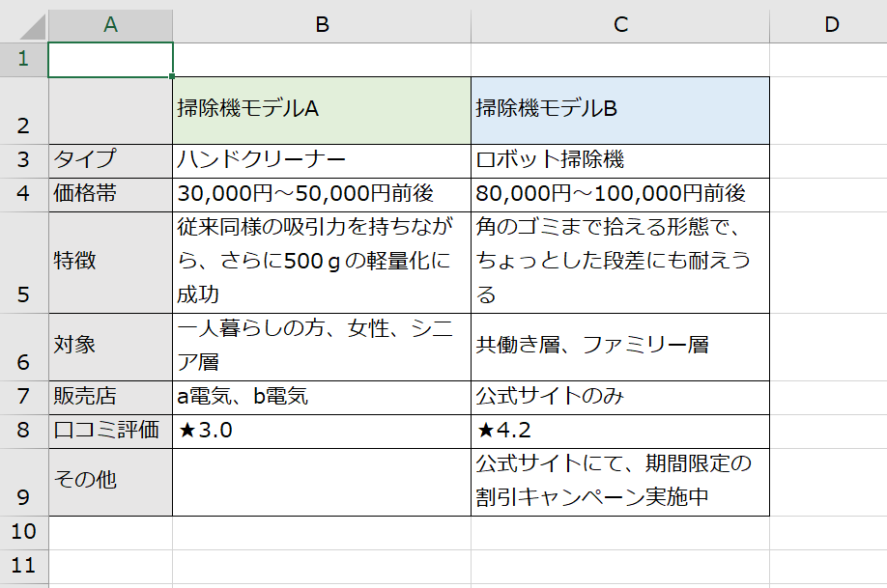The height and width of the screenshot is (588, 887).
Task: Select the 対象 label cell
Action: 111,347
